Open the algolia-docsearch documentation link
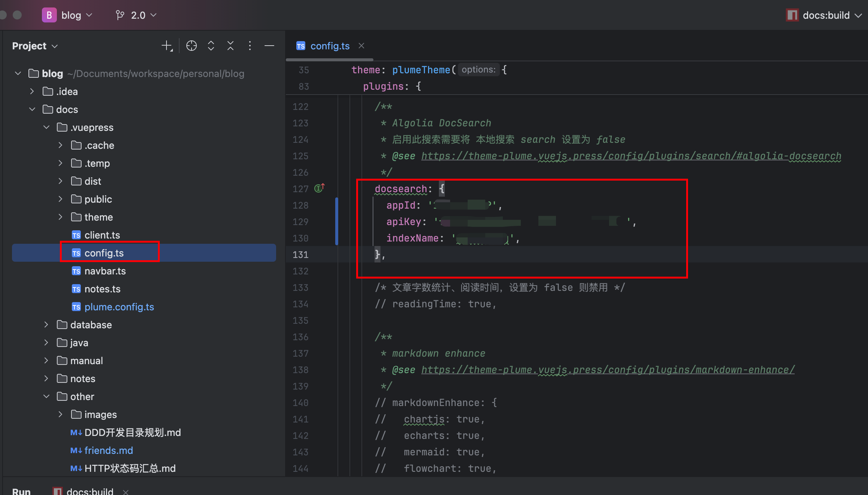The height and width of the screenshot is (495, 868). 631,156
